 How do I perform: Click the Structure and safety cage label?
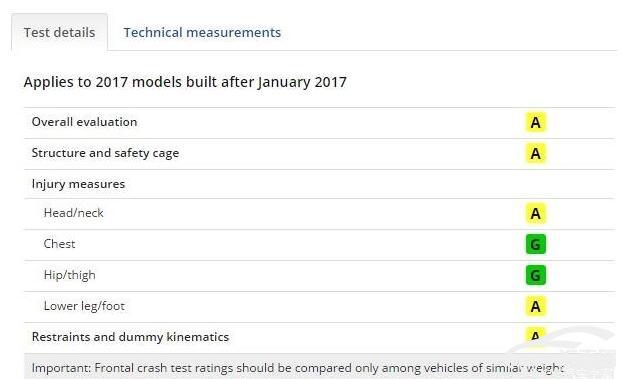105,153
